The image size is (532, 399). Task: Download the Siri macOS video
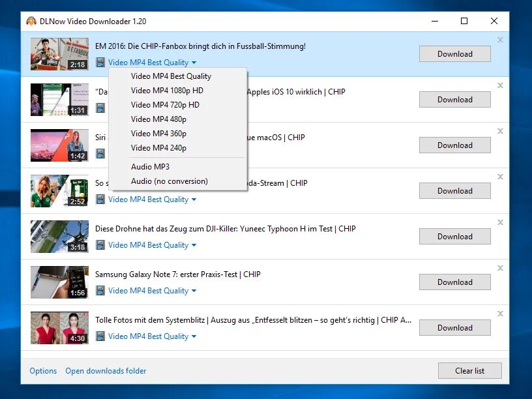[454, 145]
